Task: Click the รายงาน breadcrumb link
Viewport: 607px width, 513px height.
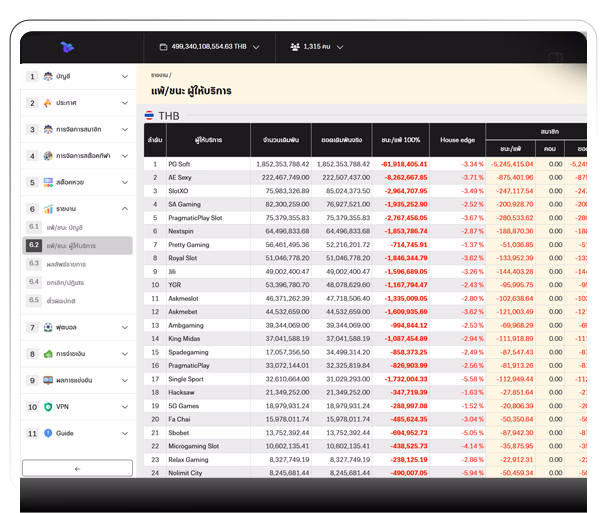Action: click(x=159, y=75)
